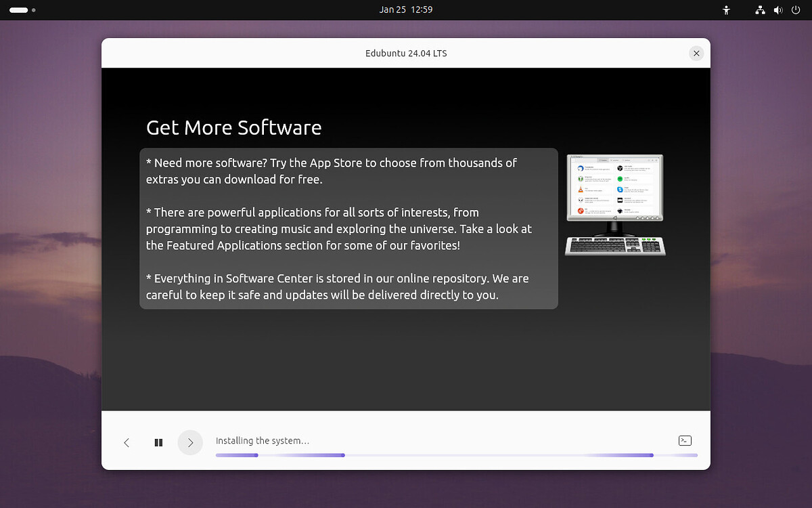Click the Jan 25 date display
This screenshot has height=508, width=812.
tap(391, 9)
